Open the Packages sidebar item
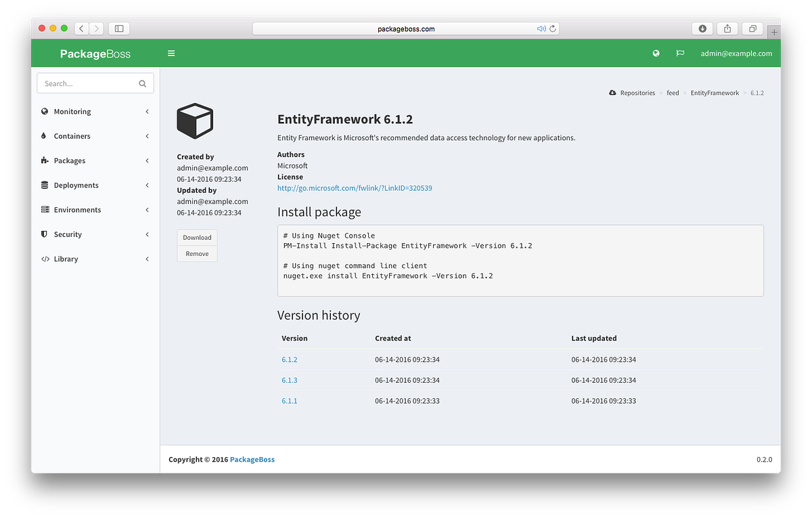The height and width of the screenshot is (518, 812). (95, 160)
